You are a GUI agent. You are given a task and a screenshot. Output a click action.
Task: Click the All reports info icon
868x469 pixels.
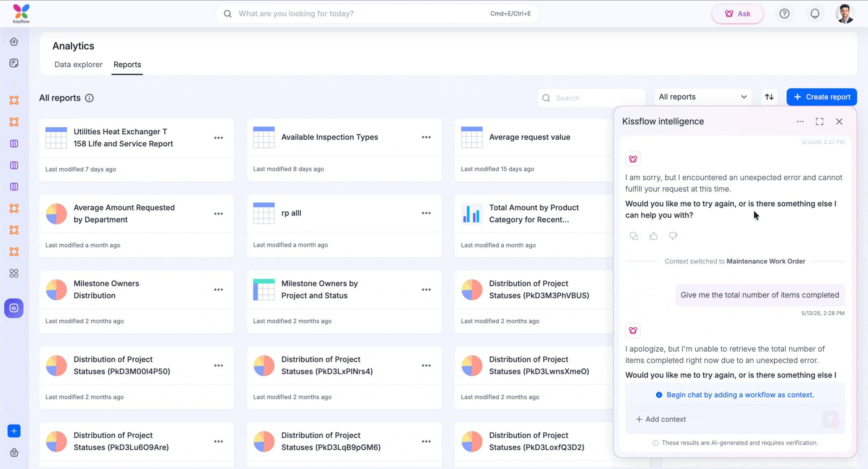pos(89,98)
